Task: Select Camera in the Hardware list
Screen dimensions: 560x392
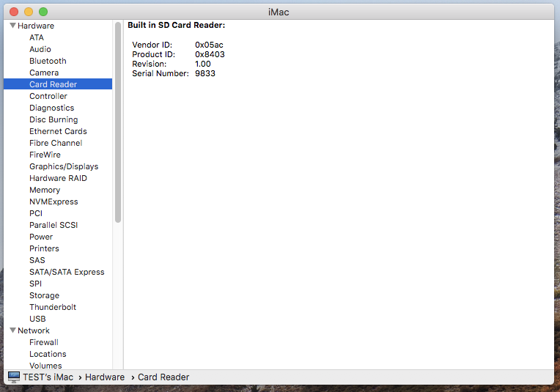Action: click(44, 73)
